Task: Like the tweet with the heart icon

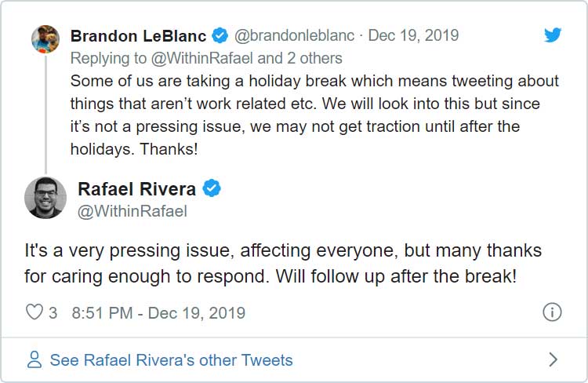Action: (x=34, y=312)
